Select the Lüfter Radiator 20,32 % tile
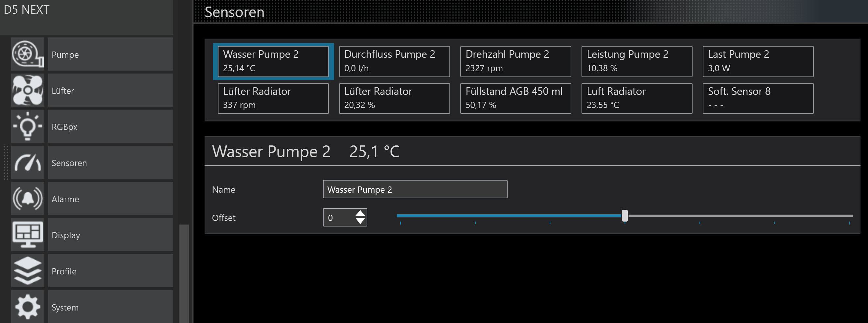Viewport: 868px width, 323px height. click(x=394, y=98)
